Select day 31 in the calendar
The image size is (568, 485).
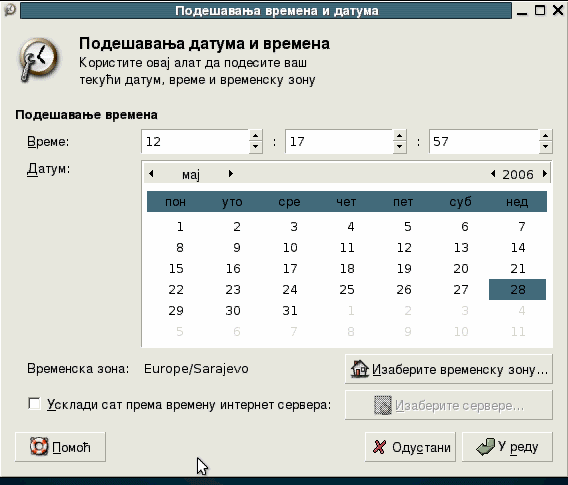pos(290,310)
